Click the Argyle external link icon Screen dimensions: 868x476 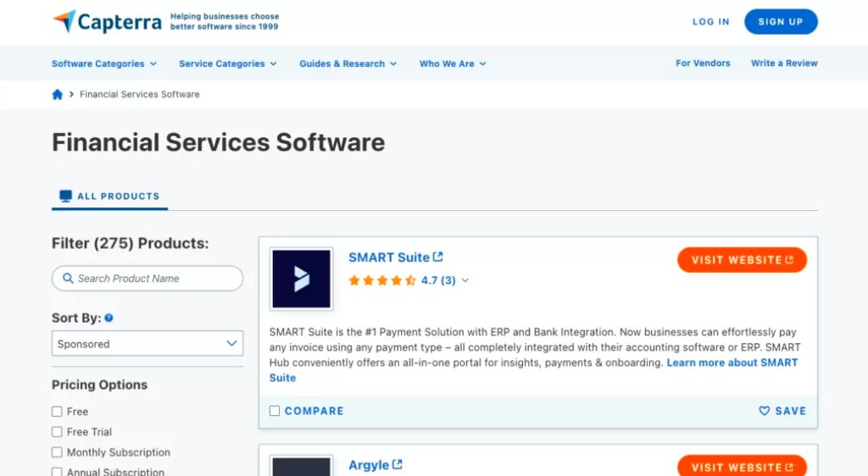click(397, 465)
